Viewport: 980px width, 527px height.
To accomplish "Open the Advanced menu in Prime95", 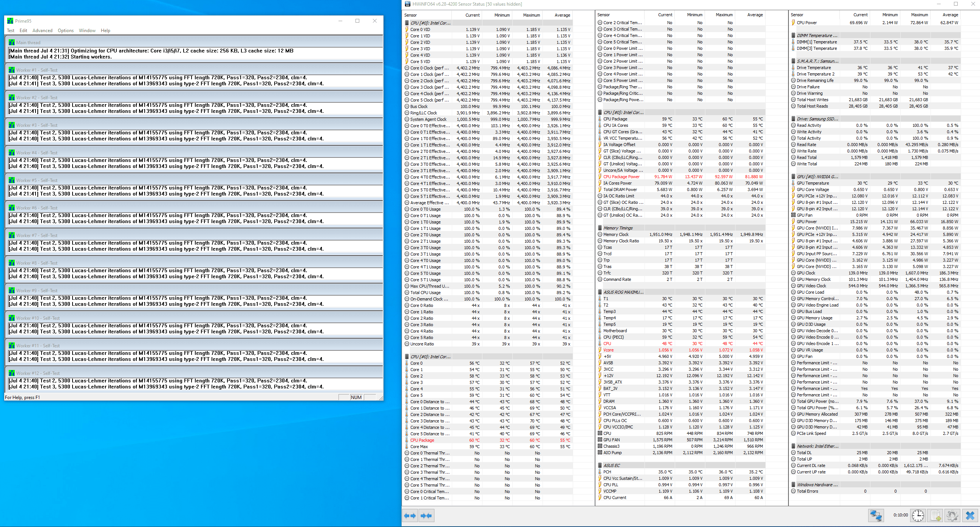I will 42,31.
